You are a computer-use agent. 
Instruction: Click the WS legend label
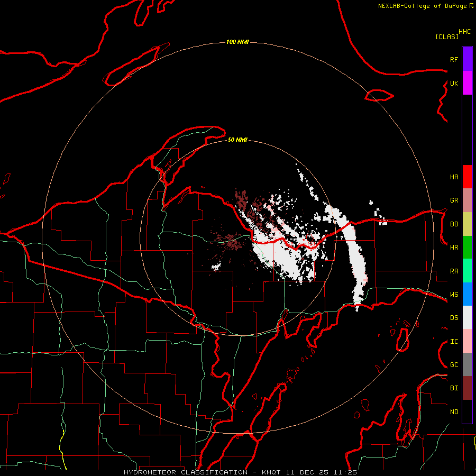(x=454, y=295)
